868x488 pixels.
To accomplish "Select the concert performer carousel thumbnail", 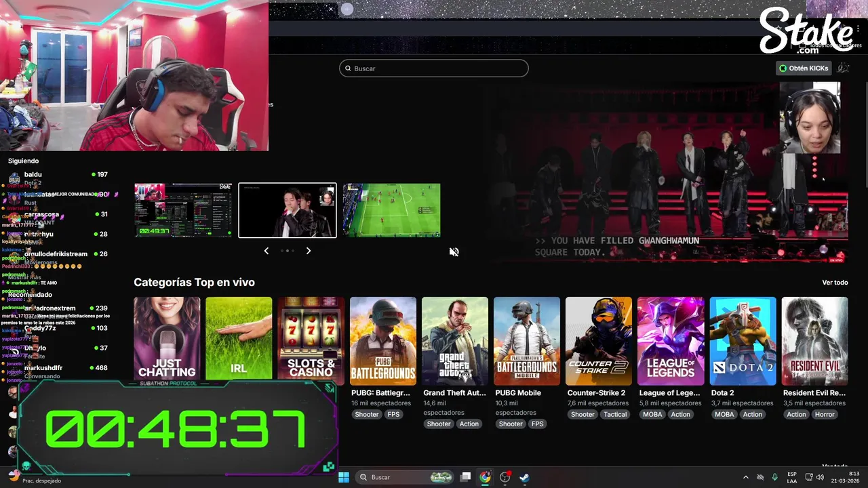I will (x=288, y=210).
